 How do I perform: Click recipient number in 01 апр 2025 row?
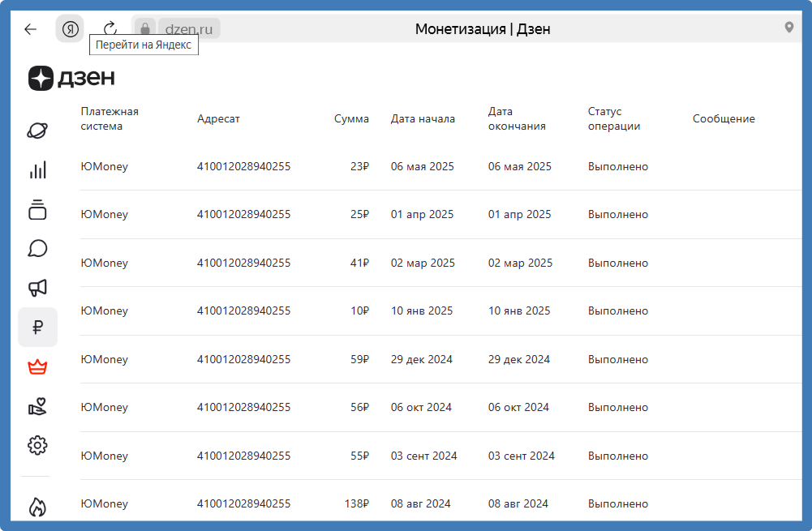pos(243,214)
